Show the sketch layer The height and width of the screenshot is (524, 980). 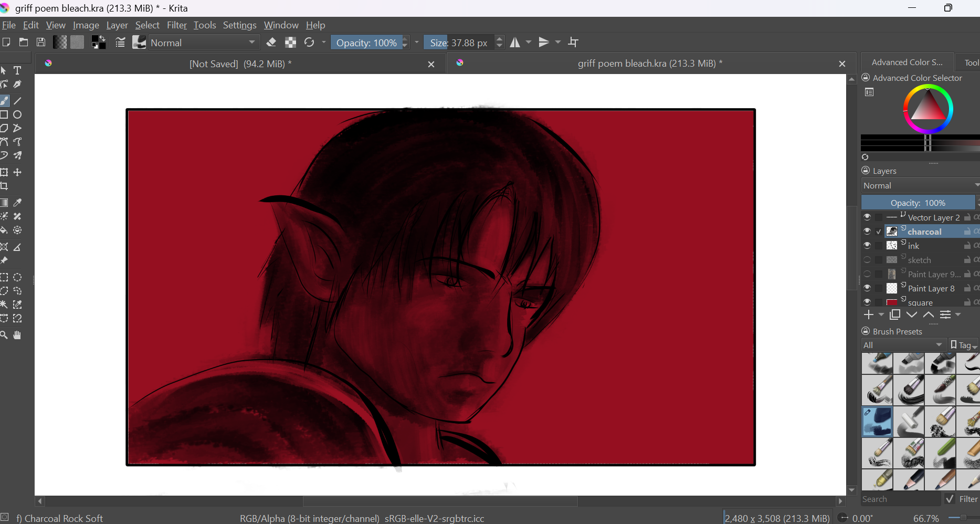(x=867, y=260)
